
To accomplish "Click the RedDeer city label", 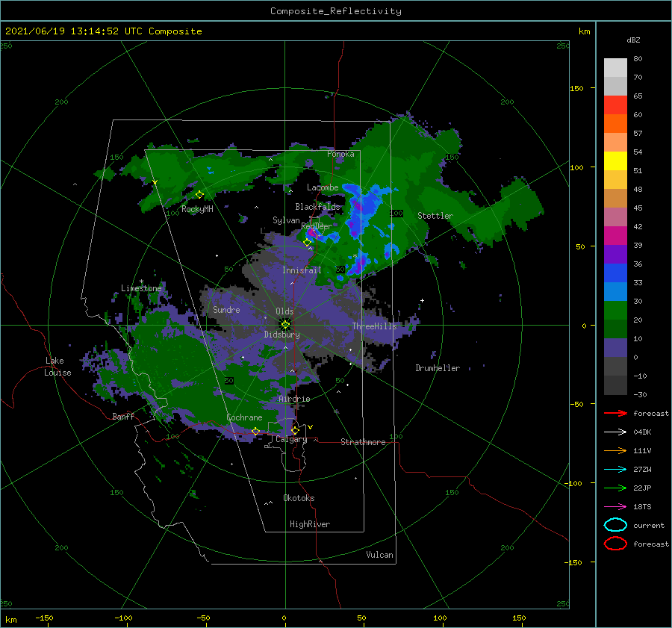I will [x=317, y=226].
